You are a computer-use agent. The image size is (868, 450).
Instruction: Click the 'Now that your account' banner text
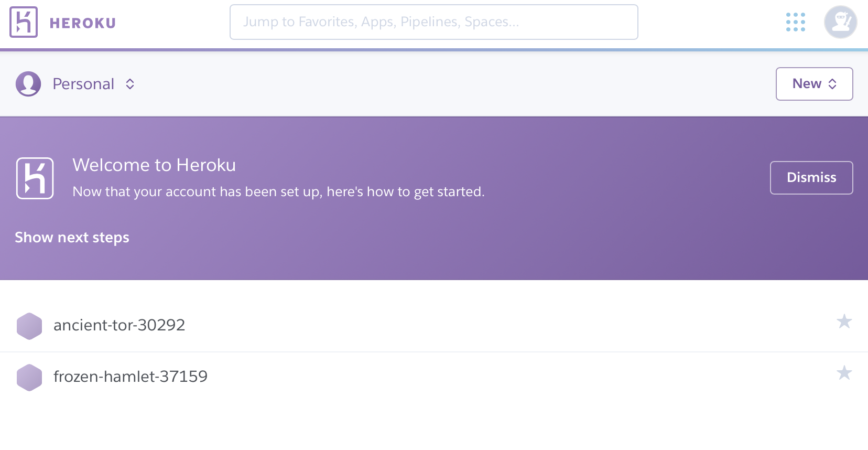pyautogui.click(x=278, y=192)
